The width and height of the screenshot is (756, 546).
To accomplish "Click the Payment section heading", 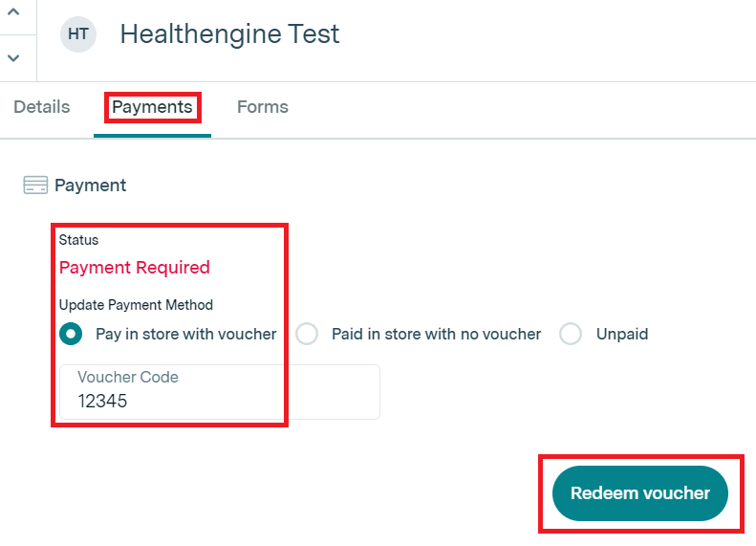I will (91, 186).
